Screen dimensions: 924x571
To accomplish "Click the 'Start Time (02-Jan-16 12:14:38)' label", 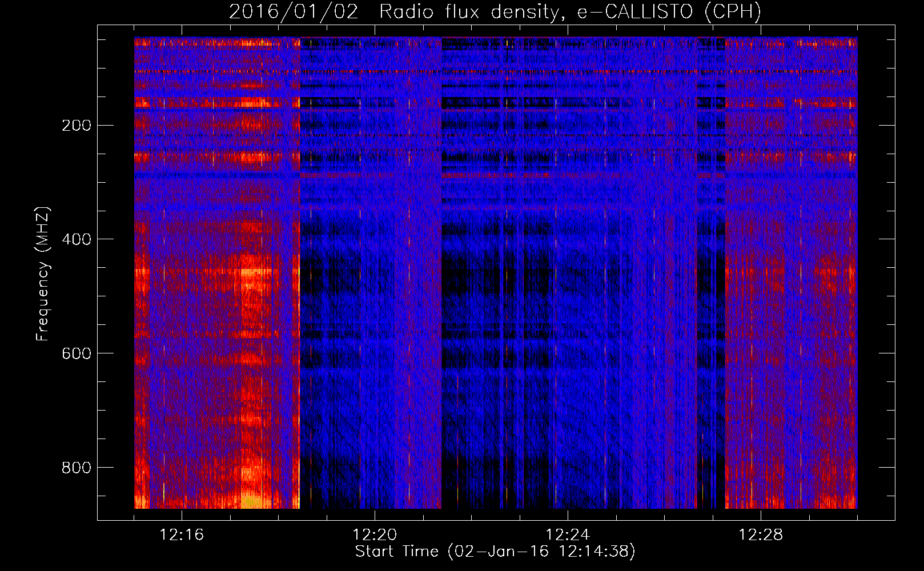I will [x=495, y=552].
